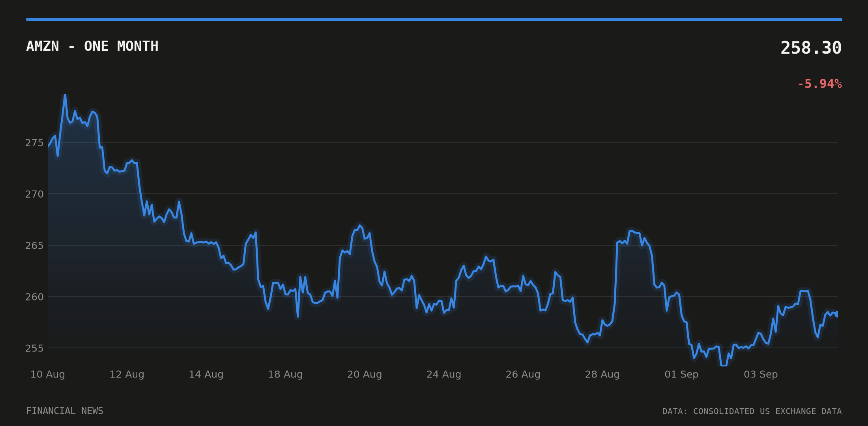Image resolution: width=868 pixels, height=426 pixels.
Task: Click the consolidated US exchange data credit
Action: click(x=752, y=411)
